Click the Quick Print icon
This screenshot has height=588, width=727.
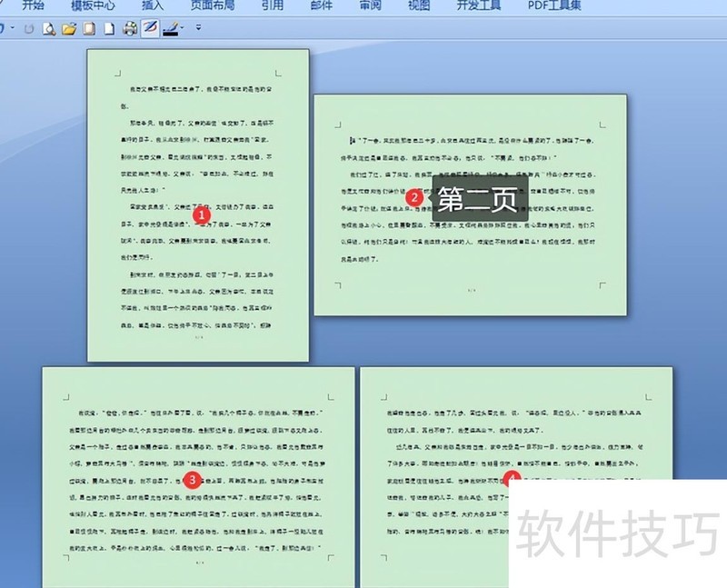coord(130,29)
